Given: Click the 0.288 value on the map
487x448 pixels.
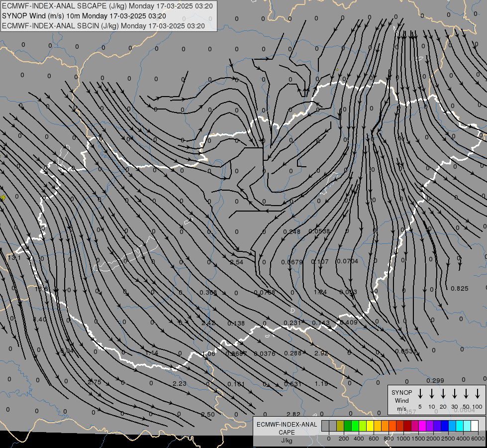Looking at the screenshot, I should click(x=293, y=353).
